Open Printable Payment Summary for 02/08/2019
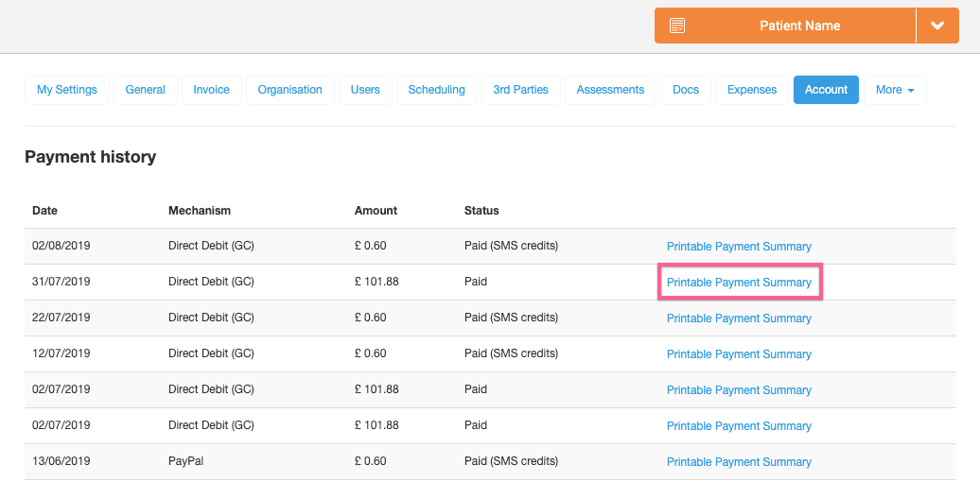Screen dimensions: 980x482 coord(739,247)
